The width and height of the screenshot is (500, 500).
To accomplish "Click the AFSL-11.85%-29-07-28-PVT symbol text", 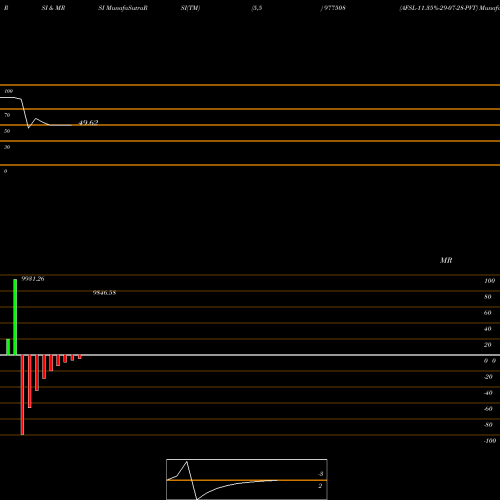I will click(x=438, y=8).
